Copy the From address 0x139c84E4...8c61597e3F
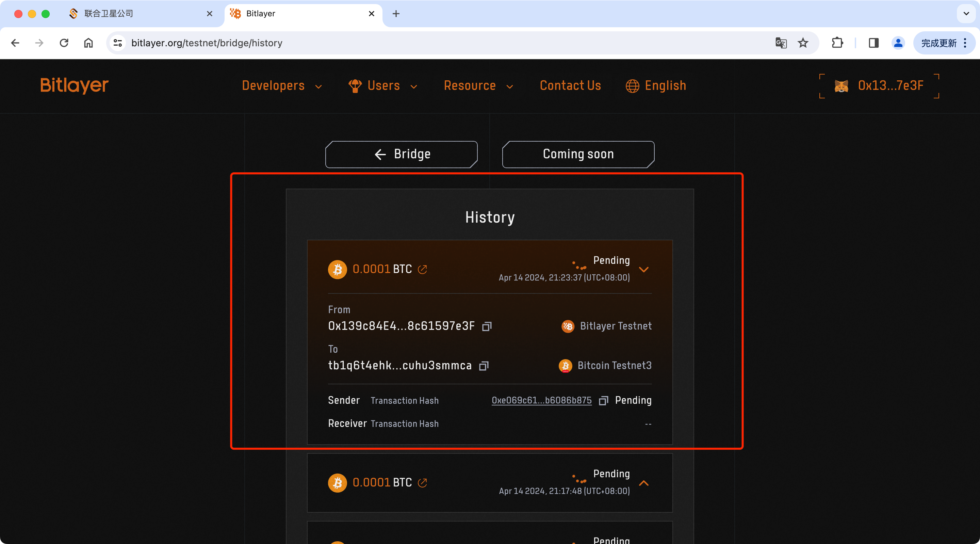This screenshot has width=980, height=544. tap(487, 326)
